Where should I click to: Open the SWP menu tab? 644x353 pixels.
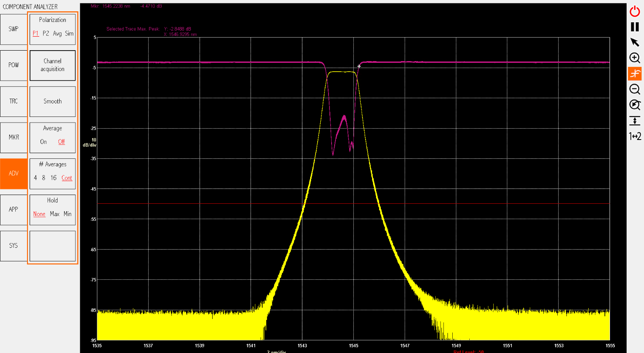pyautogui.click(x=14, y=29)
